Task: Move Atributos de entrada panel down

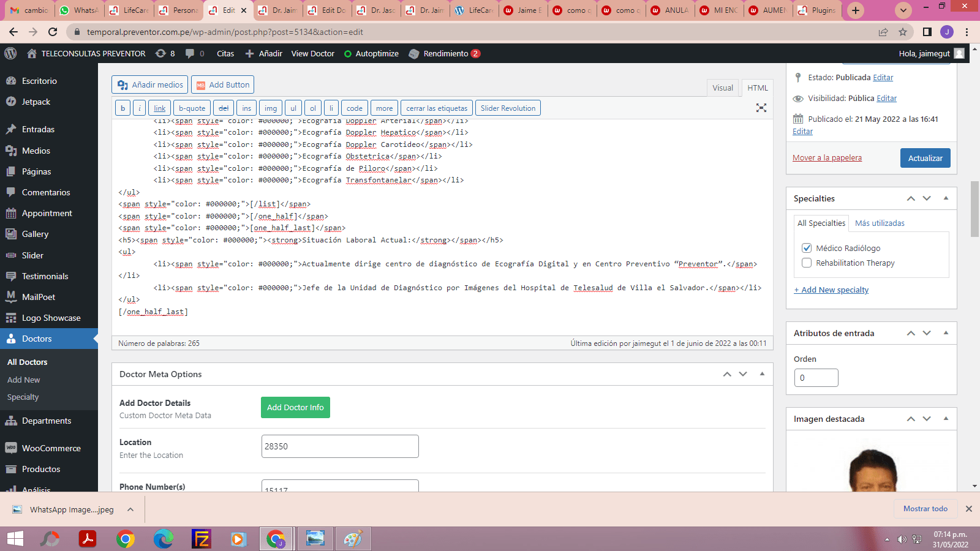Action: coord(927,333)
